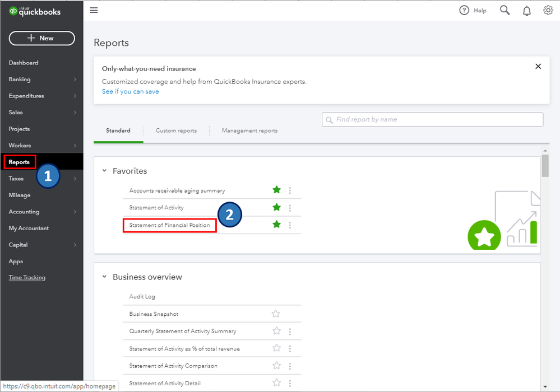This screenshot has height=392, width=560.
Task: Click the New button
Action: (41, 38)
